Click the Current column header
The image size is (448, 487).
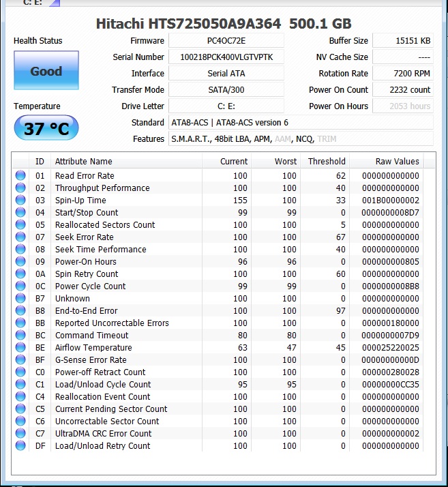click(x=226, y=161)
